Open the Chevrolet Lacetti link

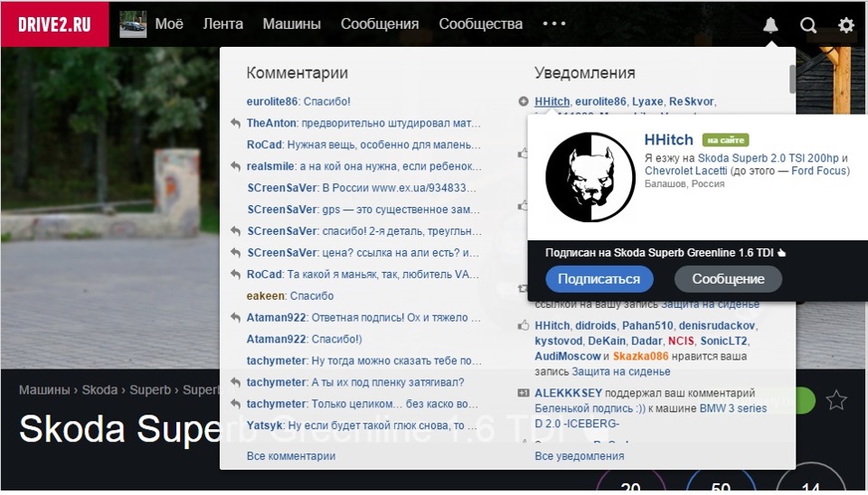[686, 171]
